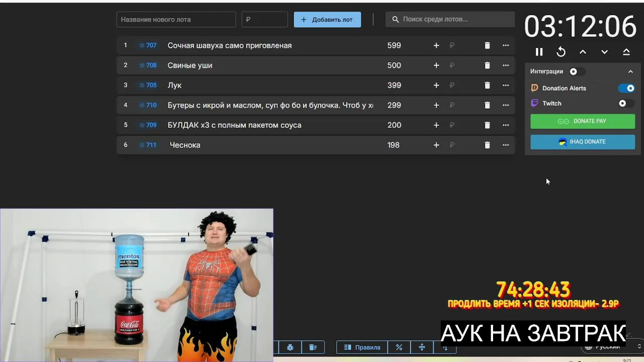The width and height of the screenshot is (644, 362).
Task: Pause the auction timer
Action: click(x=539, y=52)
